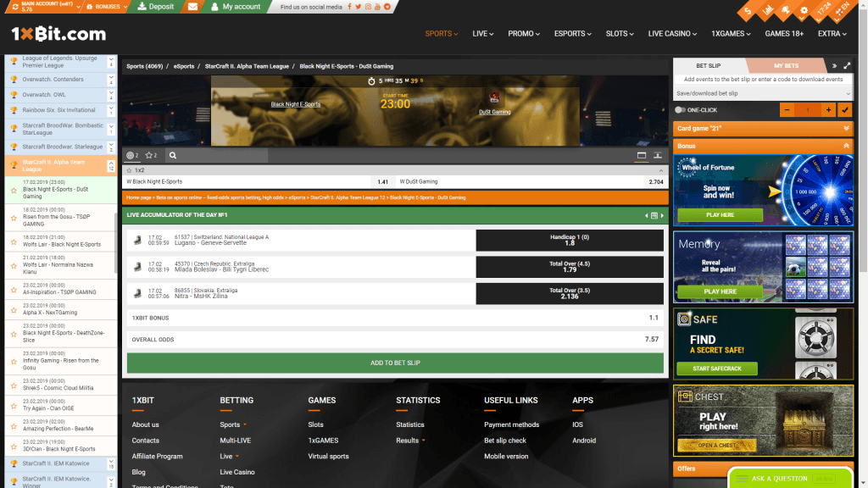This screenshot has width=868, height=488.
Task: Show markets count filter with number 2
Action: [132, 156]
